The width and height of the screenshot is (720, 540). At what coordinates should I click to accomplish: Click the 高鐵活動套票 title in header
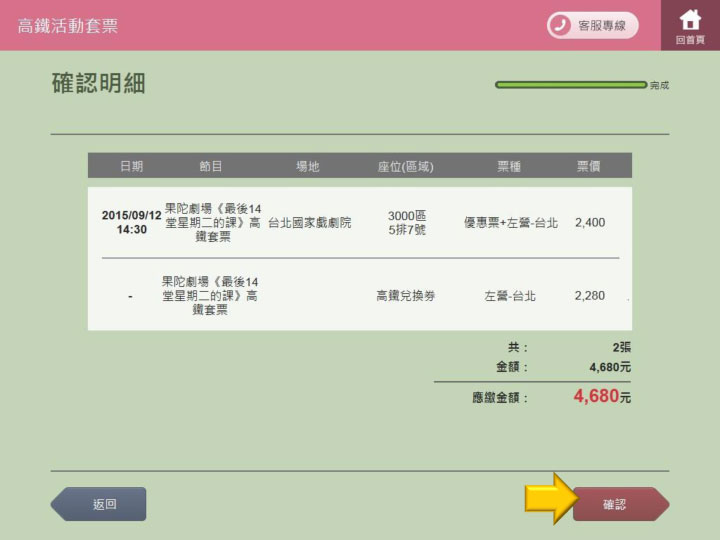68,26
